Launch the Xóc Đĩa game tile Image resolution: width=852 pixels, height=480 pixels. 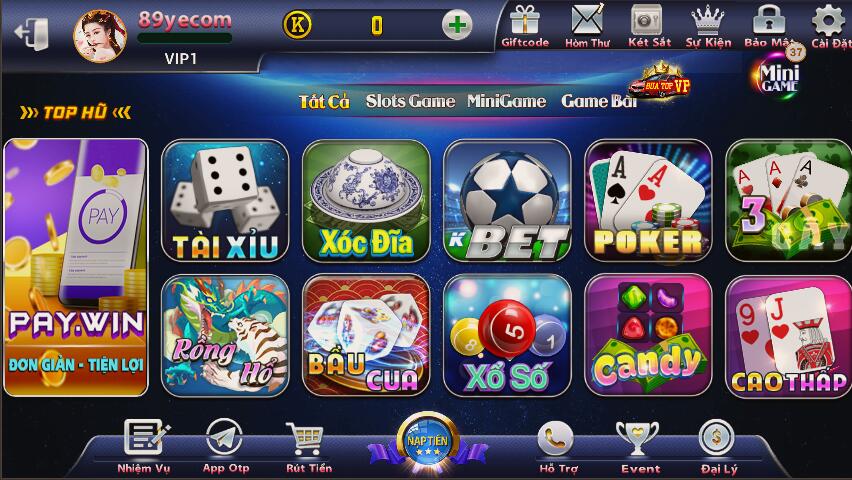[366, 201]
